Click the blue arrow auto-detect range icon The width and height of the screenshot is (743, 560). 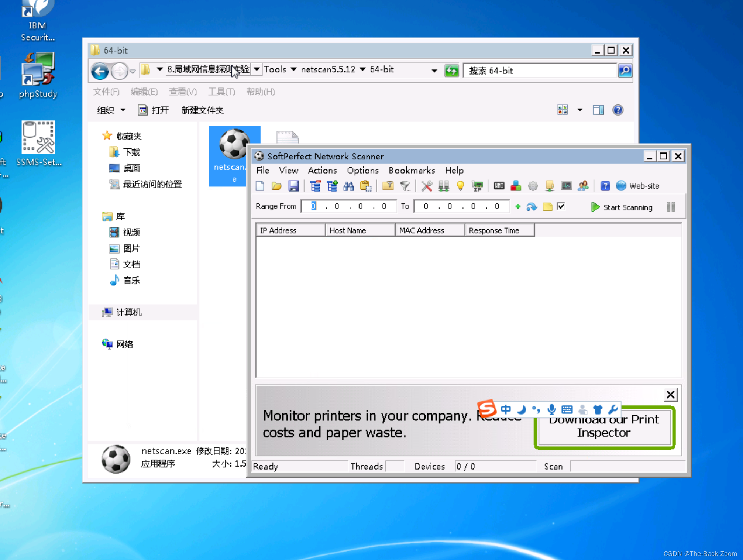point(532,207)
